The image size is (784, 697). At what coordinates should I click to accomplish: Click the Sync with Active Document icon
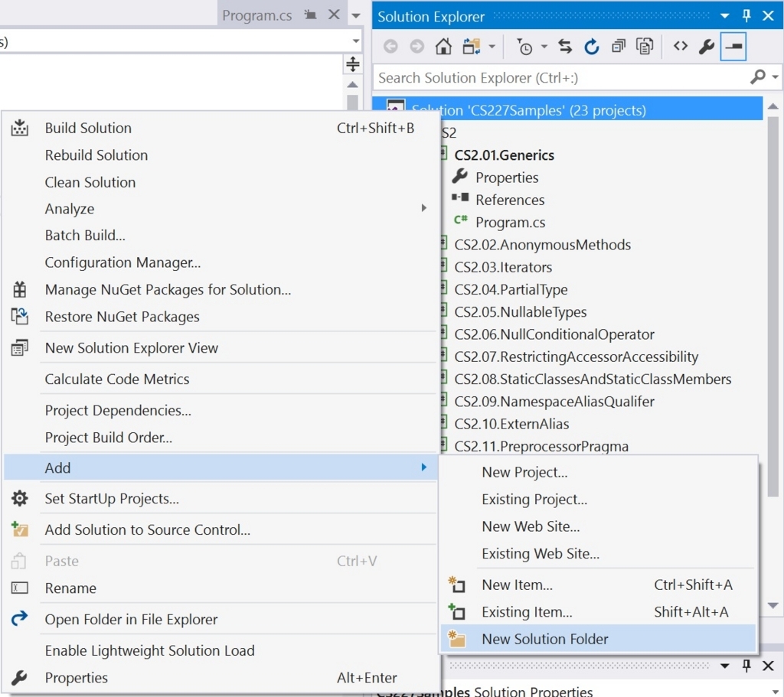[x=565, y=47]
